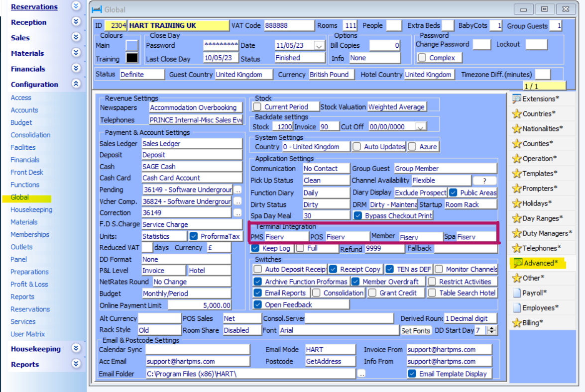Click the Holidays star icon

517,203
